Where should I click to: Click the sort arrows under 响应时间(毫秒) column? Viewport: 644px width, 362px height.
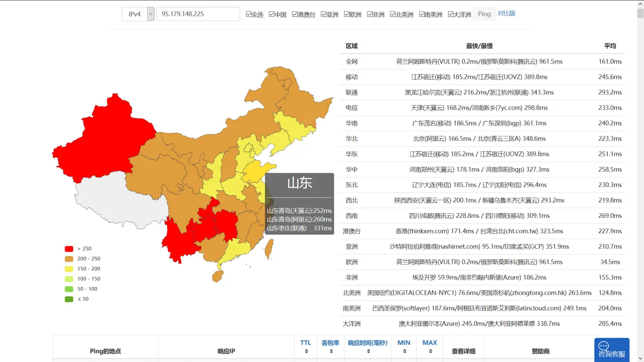click(x=368, y=351)
